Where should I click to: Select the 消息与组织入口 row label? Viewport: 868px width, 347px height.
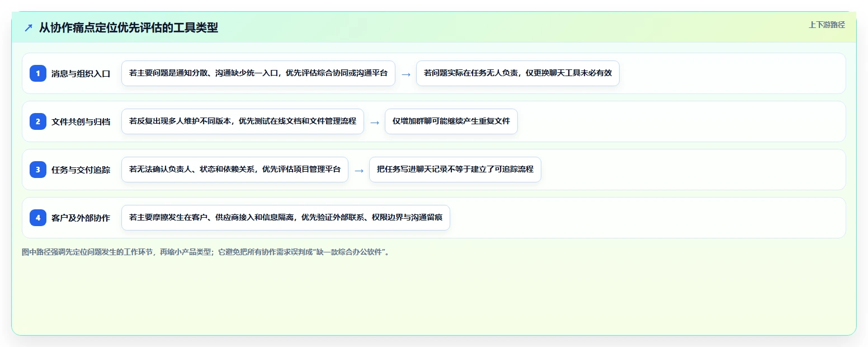pyautogui.click(x=81, y=73)
